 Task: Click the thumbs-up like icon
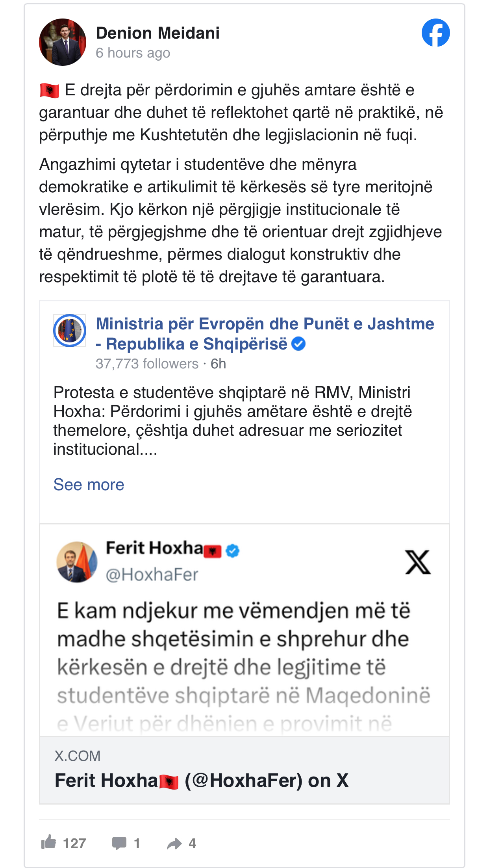click(x=49, y=842)
